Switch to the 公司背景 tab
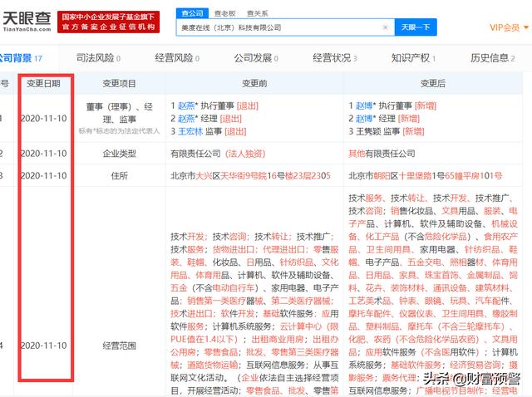This screenshot has width=532, height=397. (x=20, y=58)
